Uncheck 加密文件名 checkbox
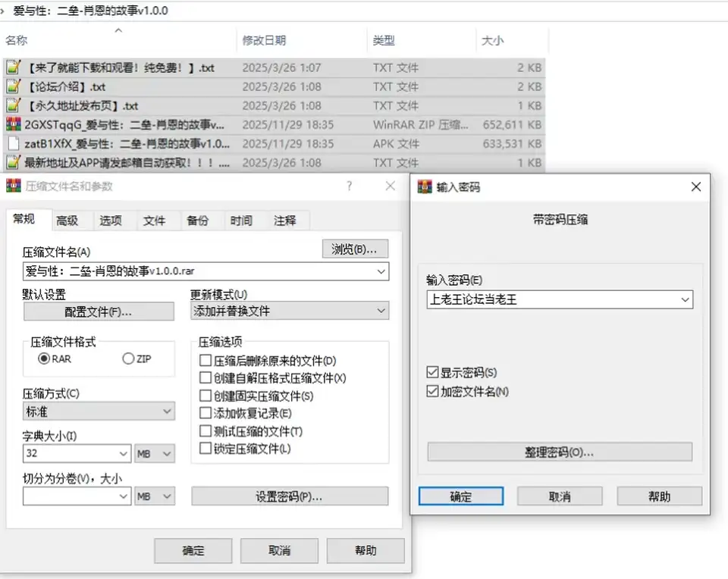 point(432,391)
